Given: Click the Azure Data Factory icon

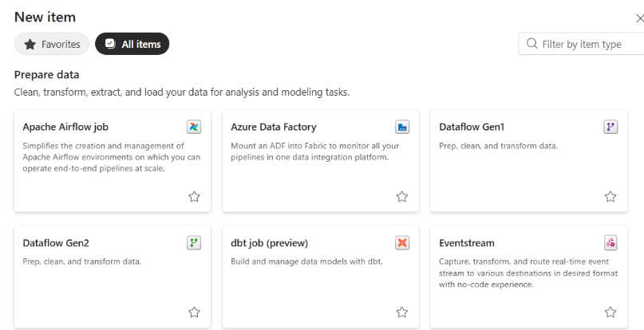Looking at the screenshot, I should point(402,127).
